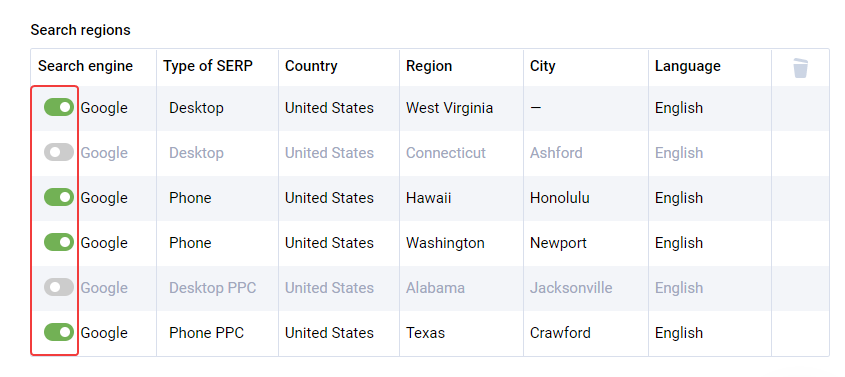Viewport: 845px width, 377px height.
Task: Disable the Texas Crawford region toggle
Action: [x=59, y=332]
